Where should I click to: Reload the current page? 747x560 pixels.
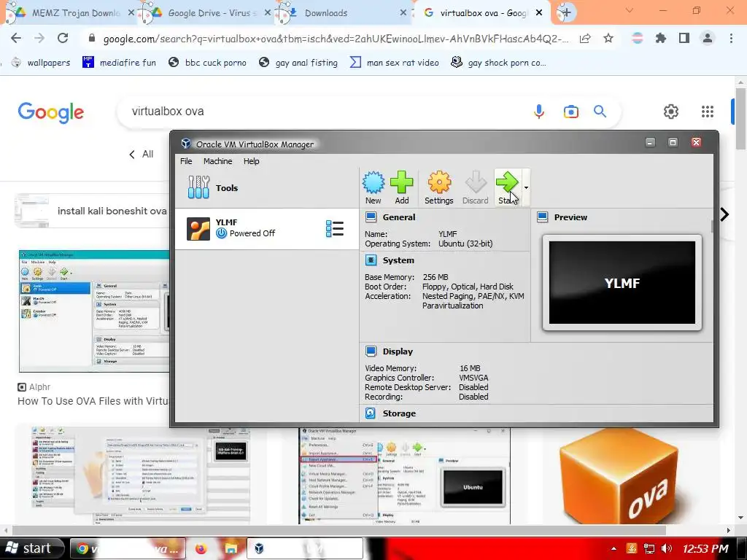click(63, 38)
